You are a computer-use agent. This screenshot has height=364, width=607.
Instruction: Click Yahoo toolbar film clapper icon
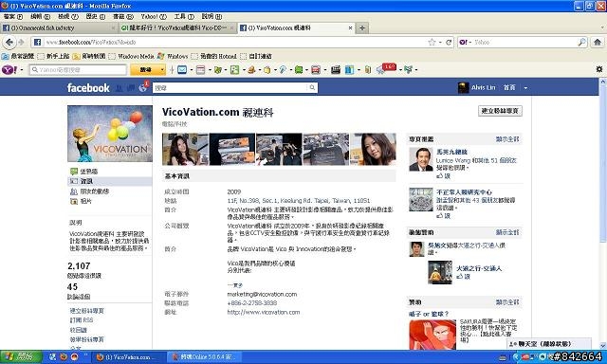coord(335,69)
